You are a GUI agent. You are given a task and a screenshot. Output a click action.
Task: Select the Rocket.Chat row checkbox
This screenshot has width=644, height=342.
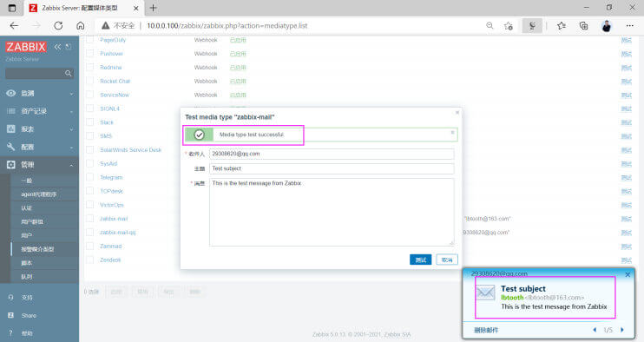(90, 82)
